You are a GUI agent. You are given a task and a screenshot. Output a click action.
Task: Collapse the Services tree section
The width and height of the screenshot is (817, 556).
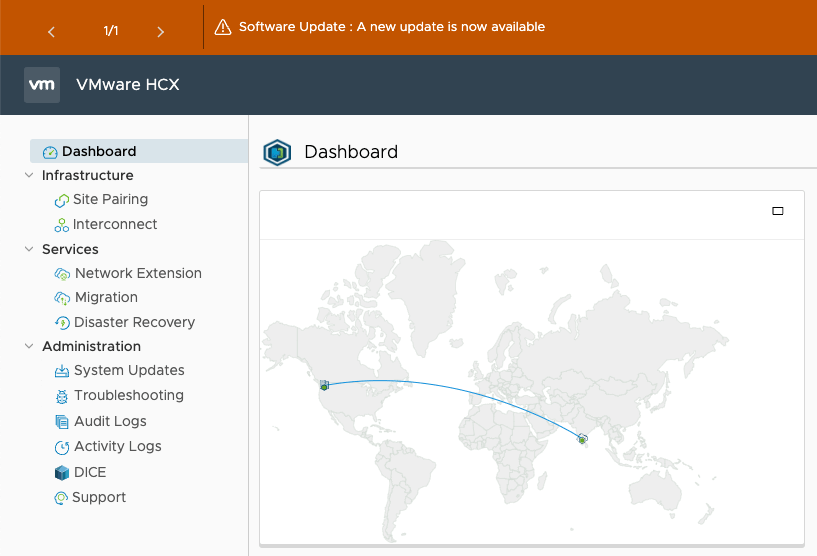[x=28, y=250]
